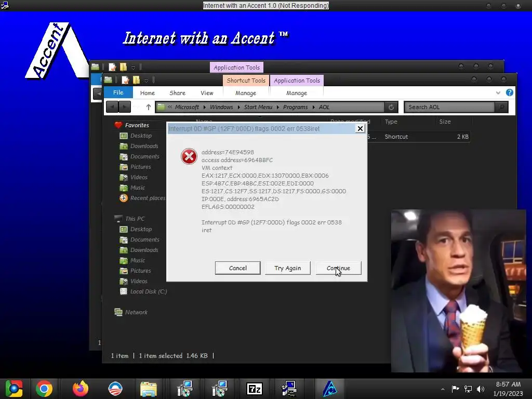Viewport: 532px width, 399px height.
Task: Select Desktop under Favorites
Action: click(x=141, y=136)
